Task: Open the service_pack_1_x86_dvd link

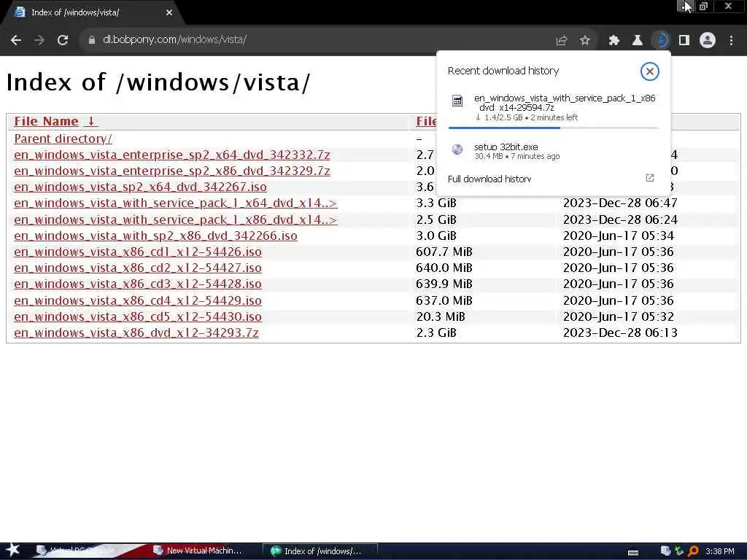Action: [175, 219]
